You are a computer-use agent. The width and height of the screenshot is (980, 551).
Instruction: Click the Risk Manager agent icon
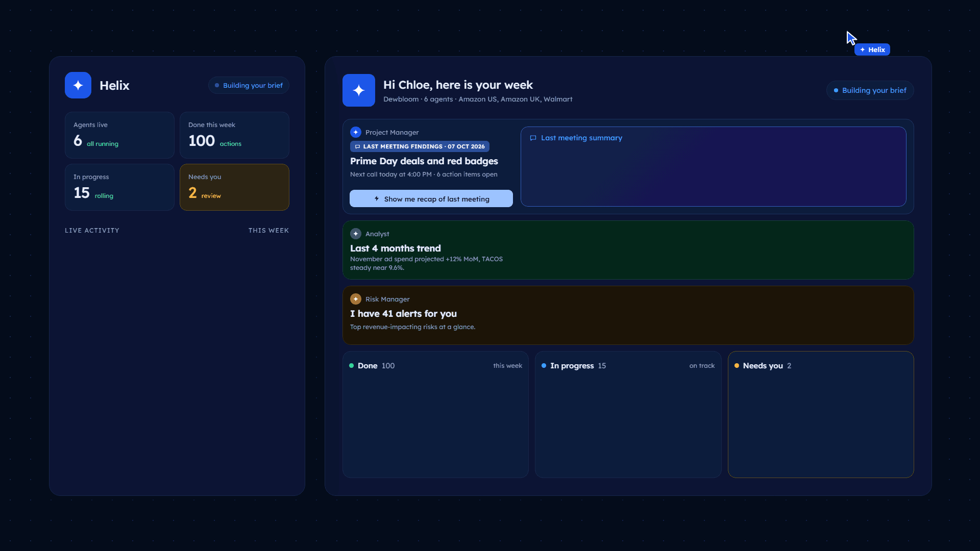point(356,299)
